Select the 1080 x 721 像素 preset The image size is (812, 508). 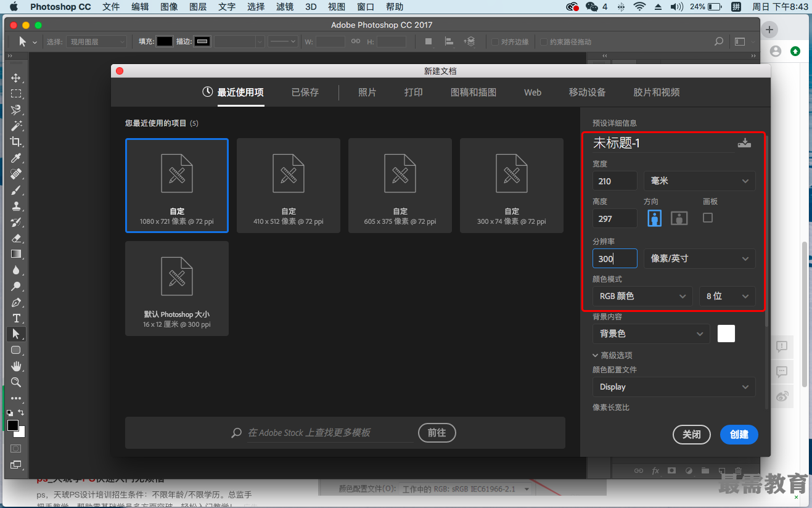point(177,186)
